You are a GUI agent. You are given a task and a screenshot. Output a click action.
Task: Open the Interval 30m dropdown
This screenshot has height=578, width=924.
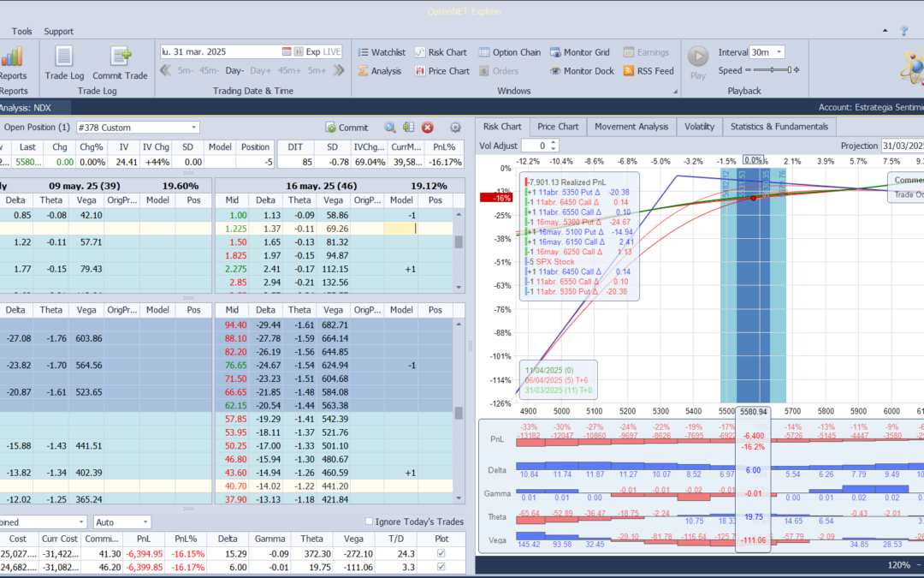[x=779, y=52]
